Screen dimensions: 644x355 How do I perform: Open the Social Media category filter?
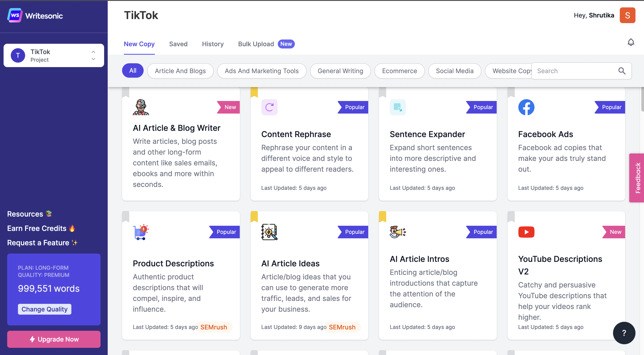click(x=455, y=71)
